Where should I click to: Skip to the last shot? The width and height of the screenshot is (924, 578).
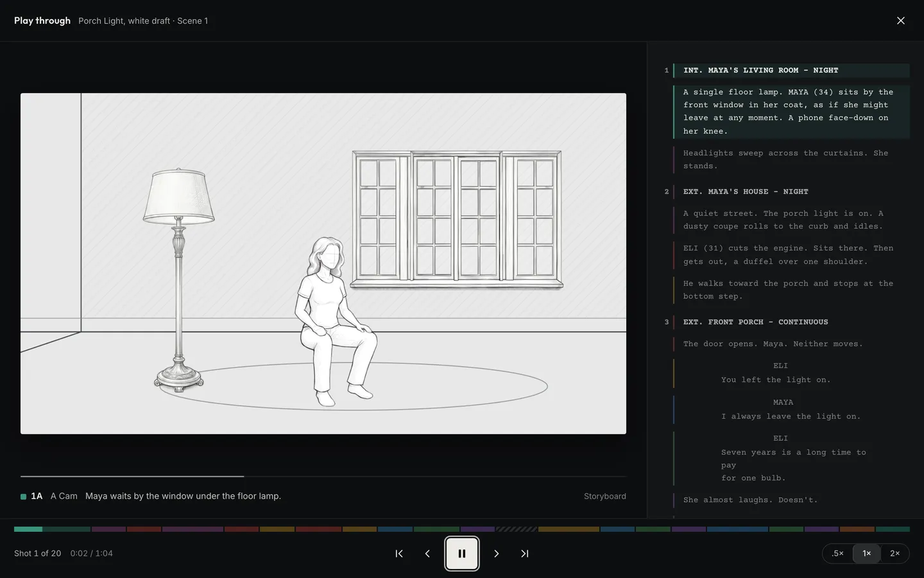[x=524, y=554]
